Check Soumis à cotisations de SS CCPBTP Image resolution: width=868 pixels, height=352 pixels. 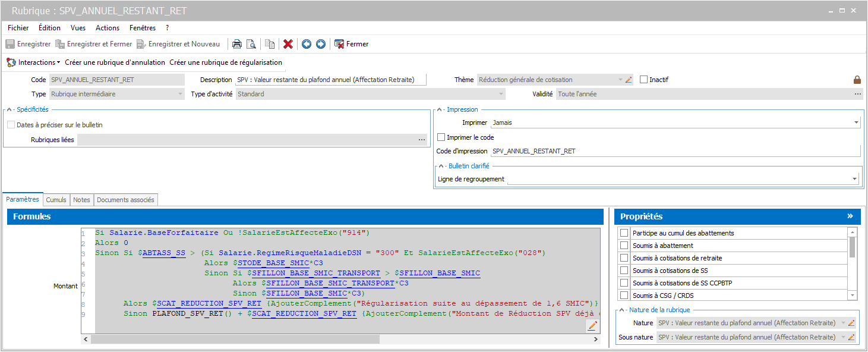pyautogui.click(x=624, y=283)
